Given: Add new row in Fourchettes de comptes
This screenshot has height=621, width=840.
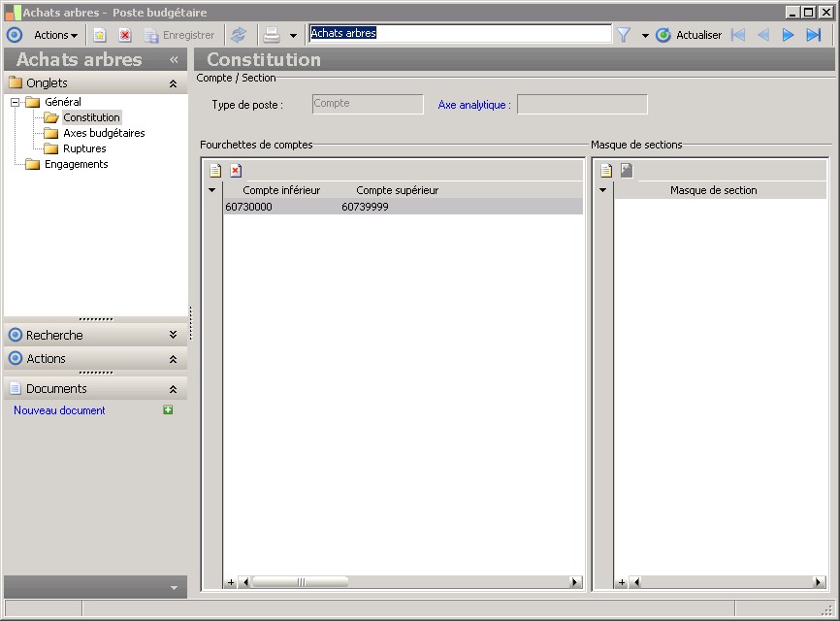Looking at the screenshot, I should (215, 171).
